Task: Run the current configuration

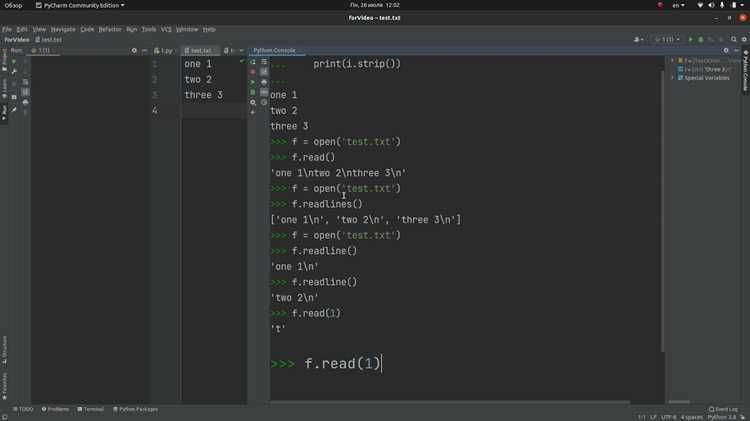Action: click(x=690, y=40)
